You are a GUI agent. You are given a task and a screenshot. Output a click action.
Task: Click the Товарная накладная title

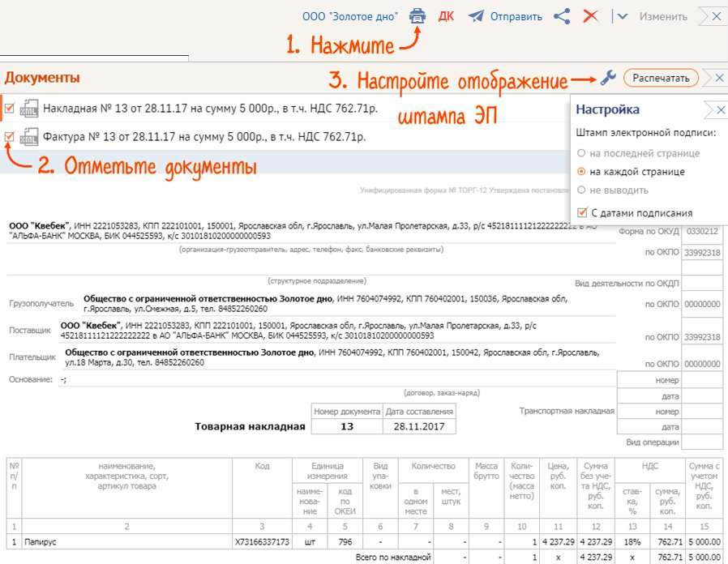click(250, 426)
